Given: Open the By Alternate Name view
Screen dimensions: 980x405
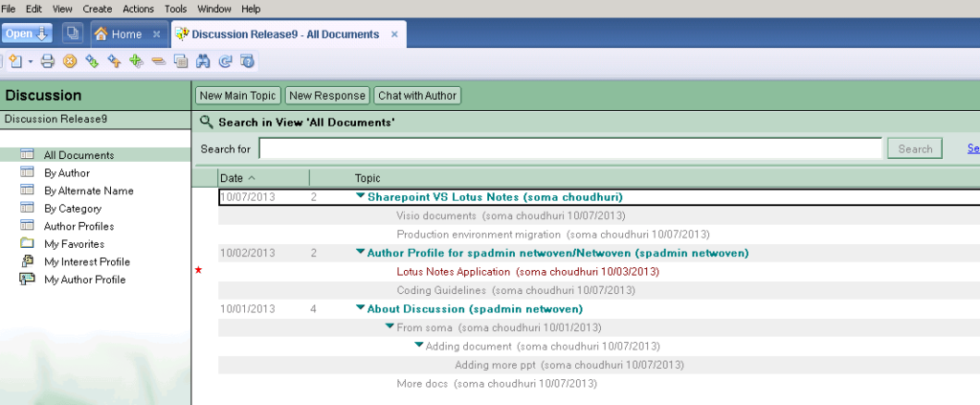Looking at the screenshot, I should pos(89,191).
